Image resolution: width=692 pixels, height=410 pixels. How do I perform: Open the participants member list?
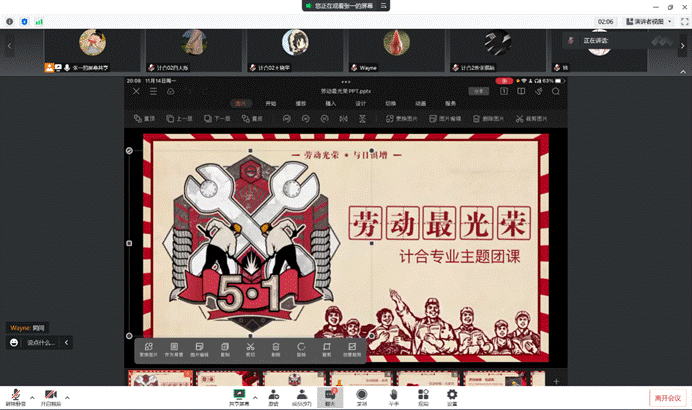(301, 395)
